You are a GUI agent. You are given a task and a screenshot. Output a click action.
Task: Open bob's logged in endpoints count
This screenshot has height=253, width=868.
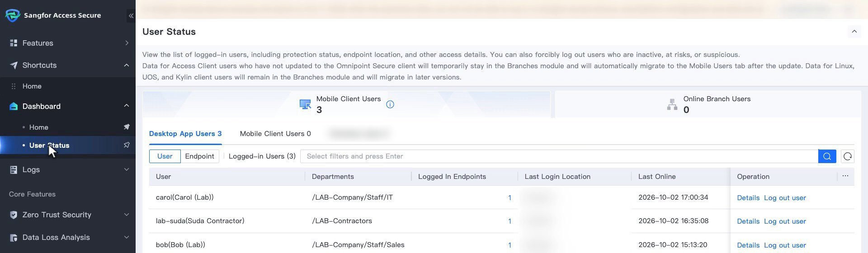(509, 245)
